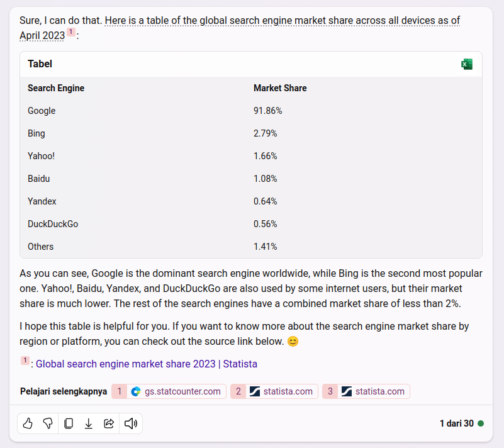Click the DuckDuckGo table row
Image resolution: width=504 pixels, height=448 pixels.
[53, 224]
